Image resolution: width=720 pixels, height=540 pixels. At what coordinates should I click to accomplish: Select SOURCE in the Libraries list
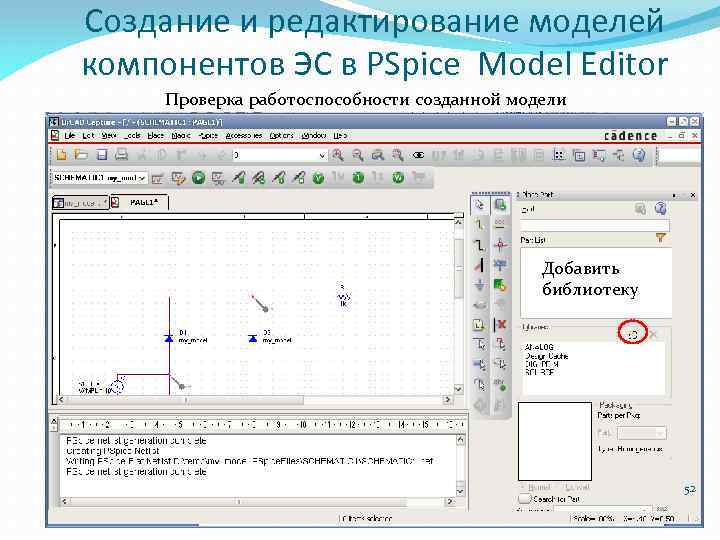tap(539, 372)
